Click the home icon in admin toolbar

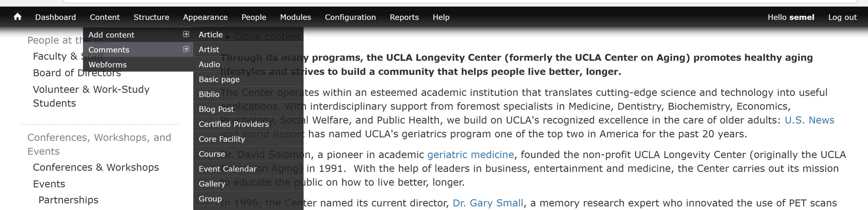point(18,17)
